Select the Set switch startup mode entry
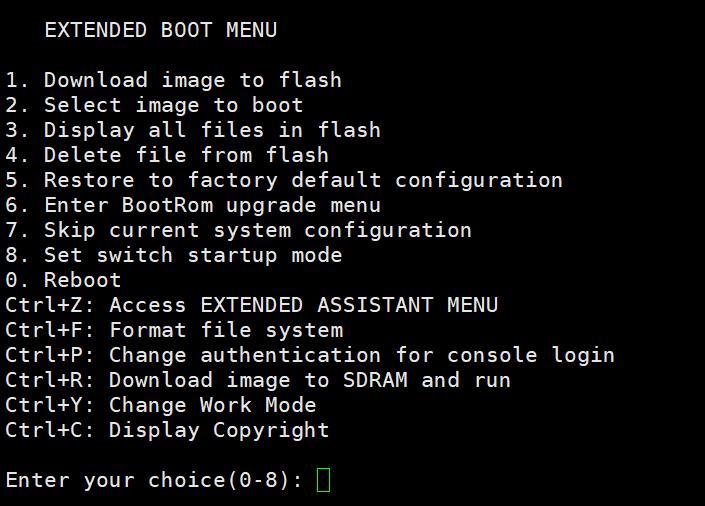705x506 pixels. tap(192, 255)
